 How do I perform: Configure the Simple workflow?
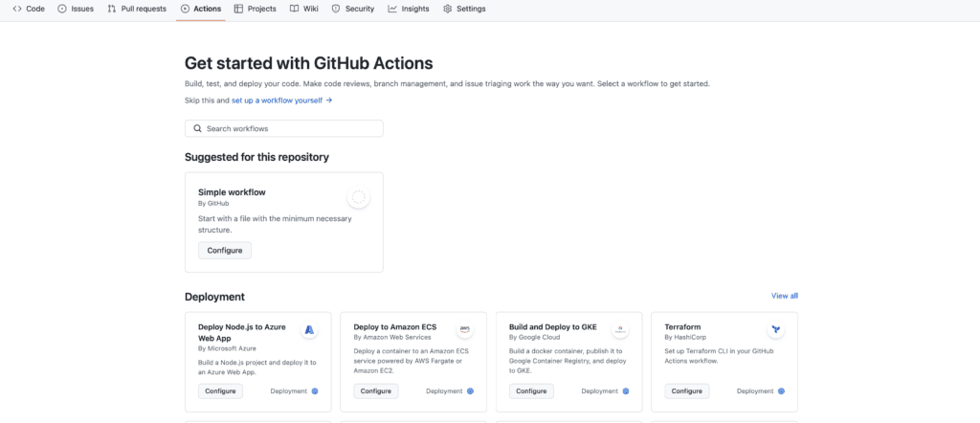pyautogui.click(x=225, y=251)
